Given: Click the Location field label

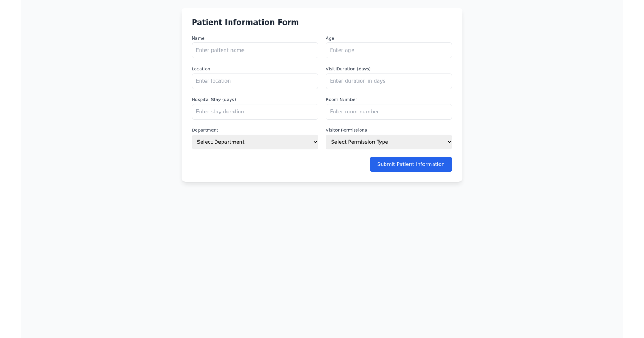Looking at the screenshot, I should (201, 69).
